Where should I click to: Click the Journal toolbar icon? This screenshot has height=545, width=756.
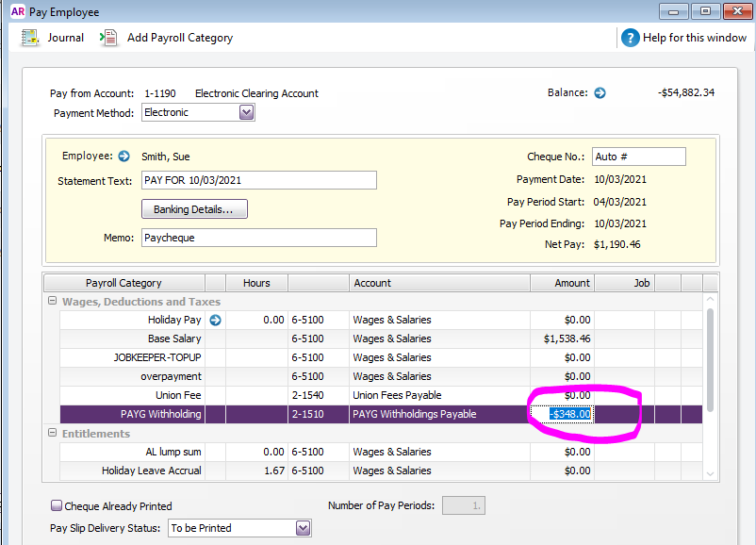click(x=29, y=38)
